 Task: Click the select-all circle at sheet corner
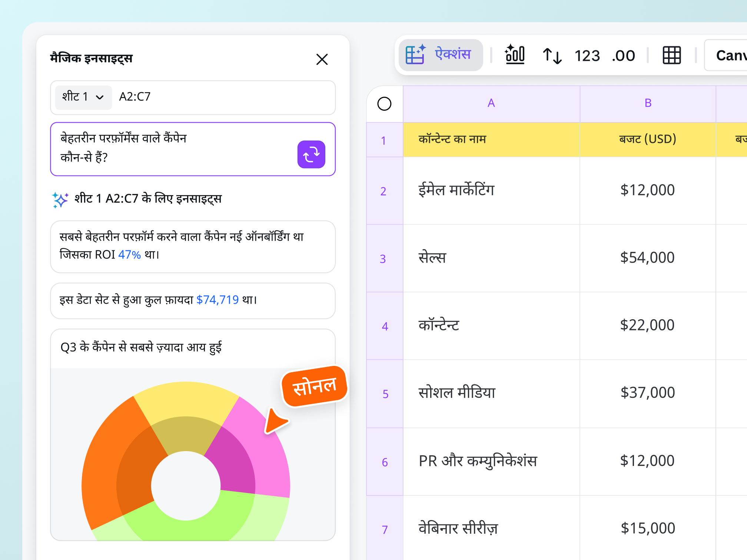[384, 104]
